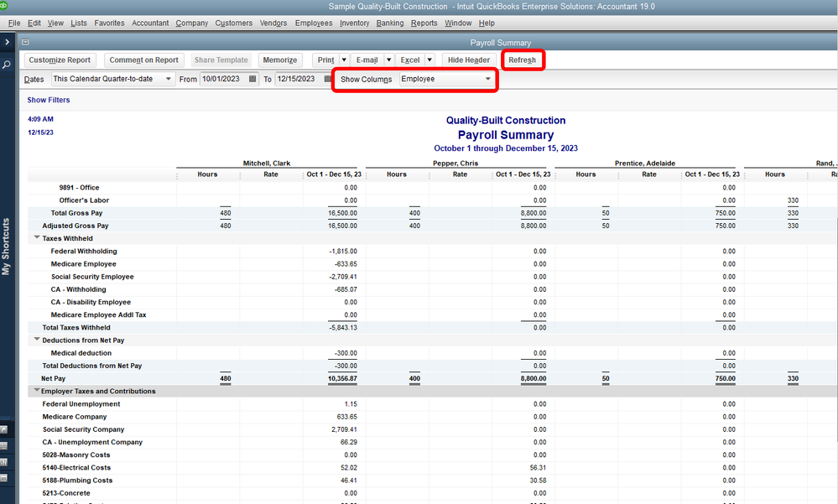Click the Hide Header button
The width and height of the screenshot is (838, 504).
469,60
